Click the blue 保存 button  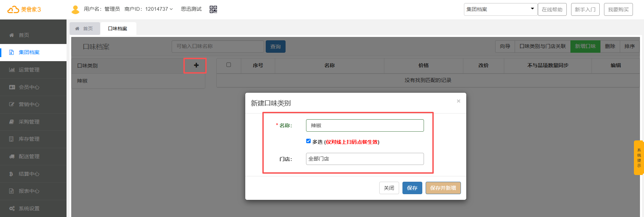412,188
